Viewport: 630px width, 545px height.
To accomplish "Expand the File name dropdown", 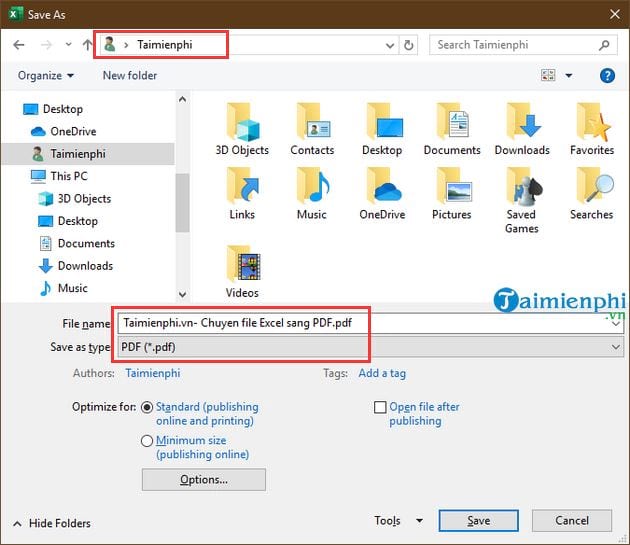I will [x=616, y=324].
